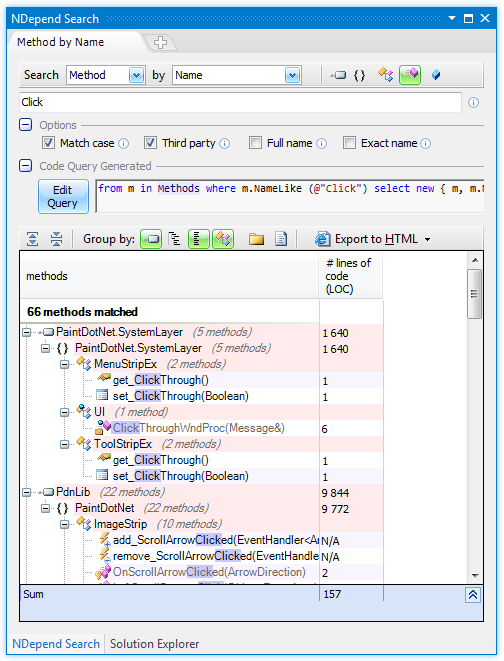
Task: Click the Edit Query button
Action: (63, 196)
